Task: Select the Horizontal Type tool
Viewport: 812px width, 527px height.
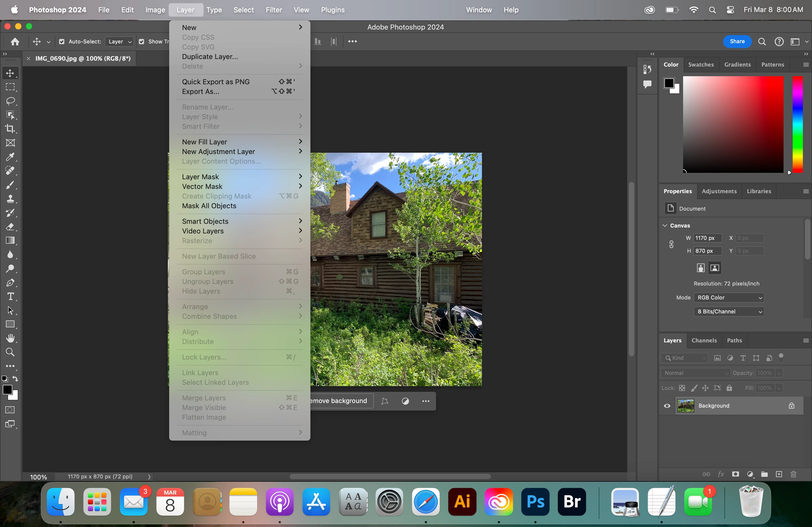Action: (10, 297)
